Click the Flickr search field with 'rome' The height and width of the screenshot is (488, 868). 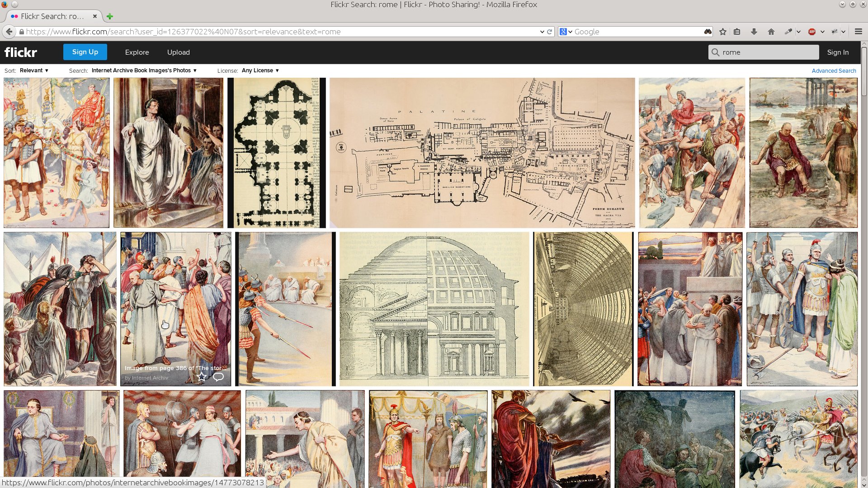764,52
